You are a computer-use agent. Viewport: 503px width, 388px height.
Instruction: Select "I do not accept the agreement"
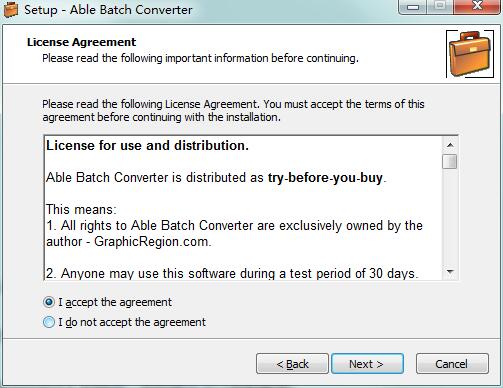coord(49,322)
